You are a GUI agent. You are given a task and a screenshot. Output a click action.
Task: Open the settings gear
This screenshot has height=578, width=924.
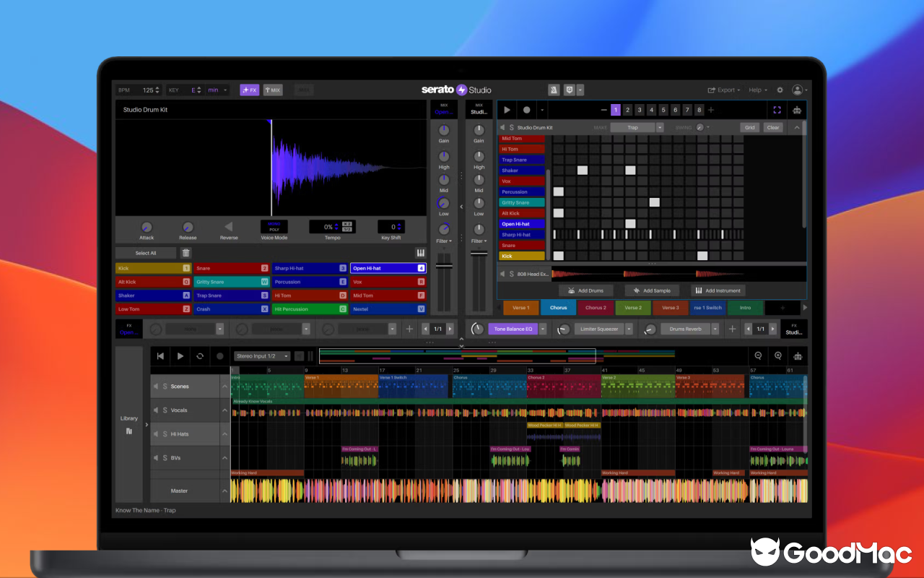coord(780,90)
